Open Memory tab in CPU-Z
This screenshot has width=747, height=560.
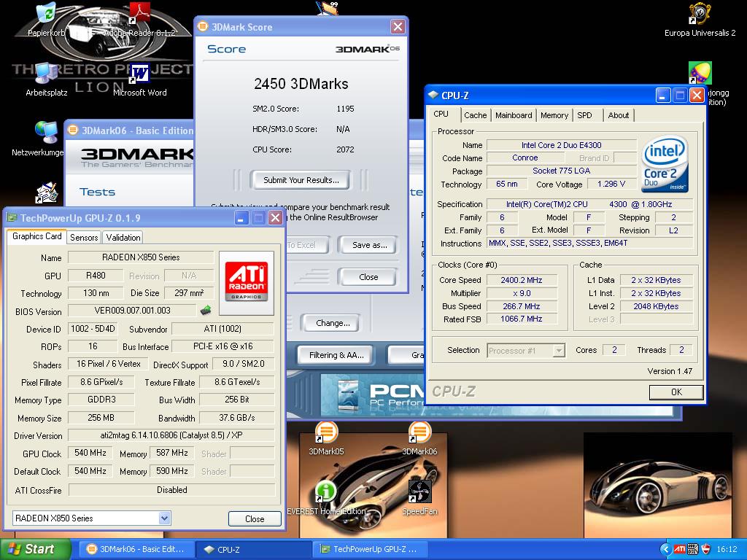(x=554, y=115)
